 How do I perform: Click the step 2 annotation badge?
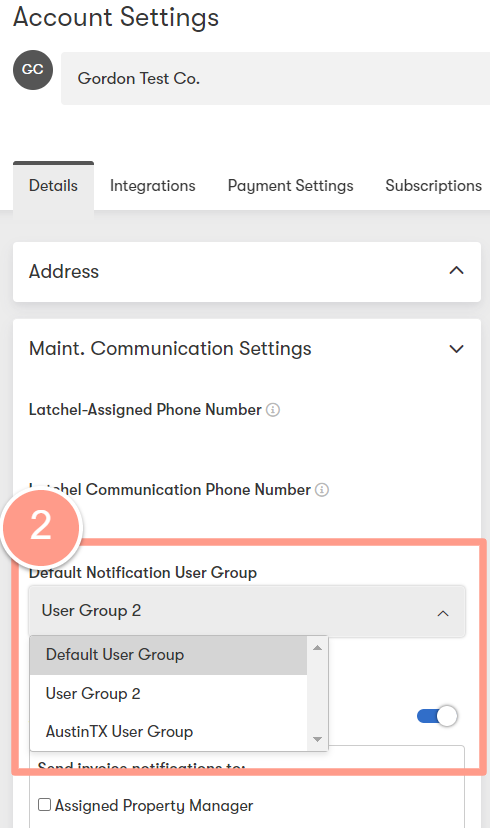click(x=41, y=527)
